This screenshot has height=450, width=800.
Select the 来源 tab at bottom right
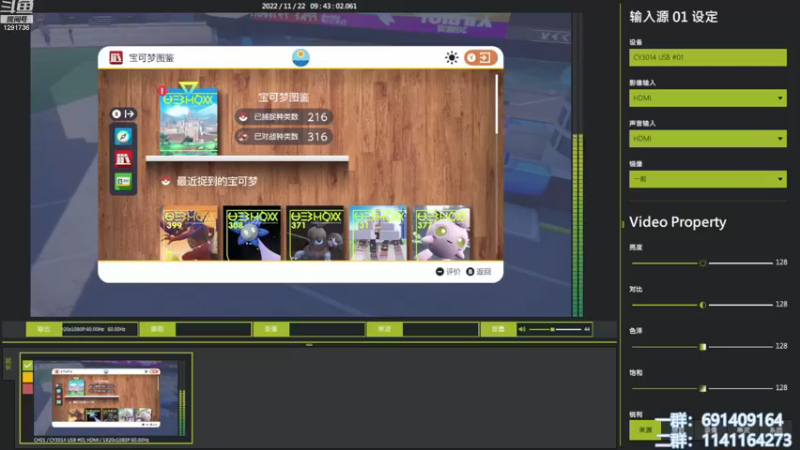pyautogui.click(x=645, y=430)
